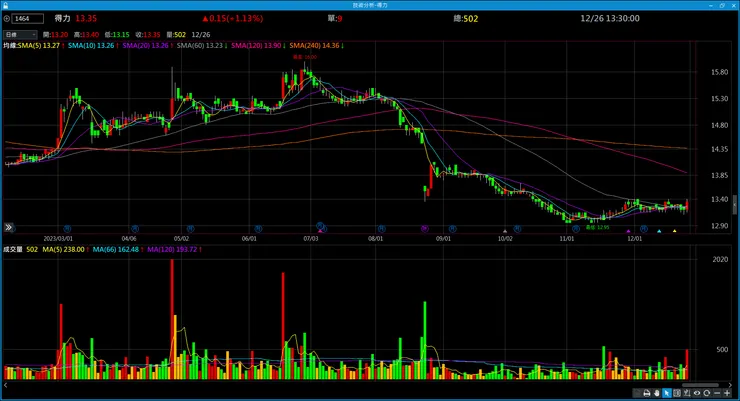Click the 09/01 date axis label
Screen dimensions: 740x401
click(443, 239)
